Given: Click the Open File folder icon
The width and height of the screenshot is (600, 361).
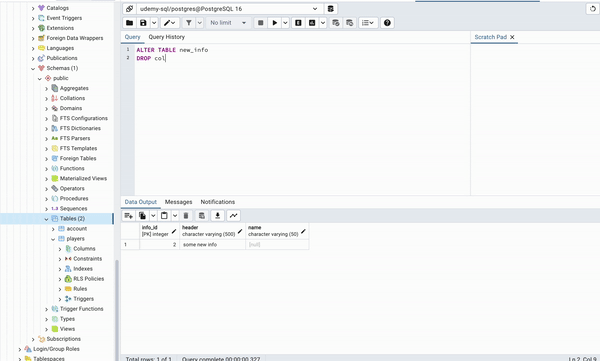Looking at the screenshot, I should 129,23.
